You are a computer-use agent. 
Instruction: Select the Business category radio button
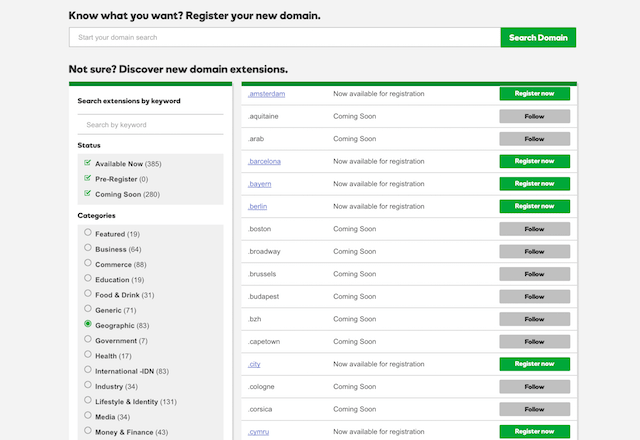pos(88,248)
